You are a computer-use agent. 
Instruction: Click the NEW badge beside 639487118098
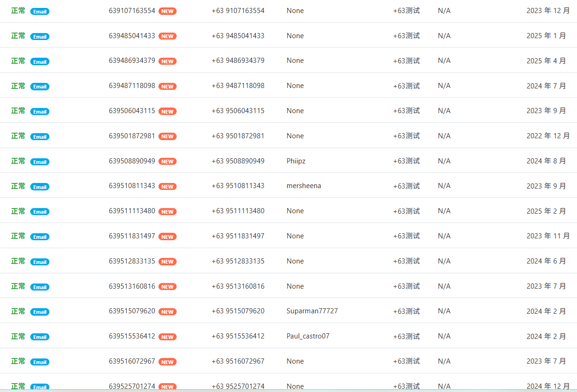(167, 87)
